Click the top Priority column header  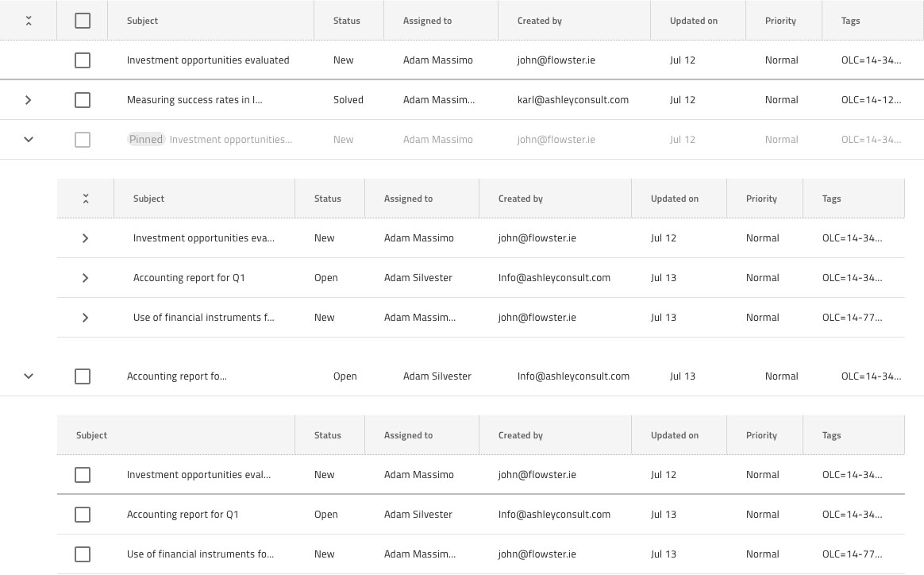[x=780, y=21]
